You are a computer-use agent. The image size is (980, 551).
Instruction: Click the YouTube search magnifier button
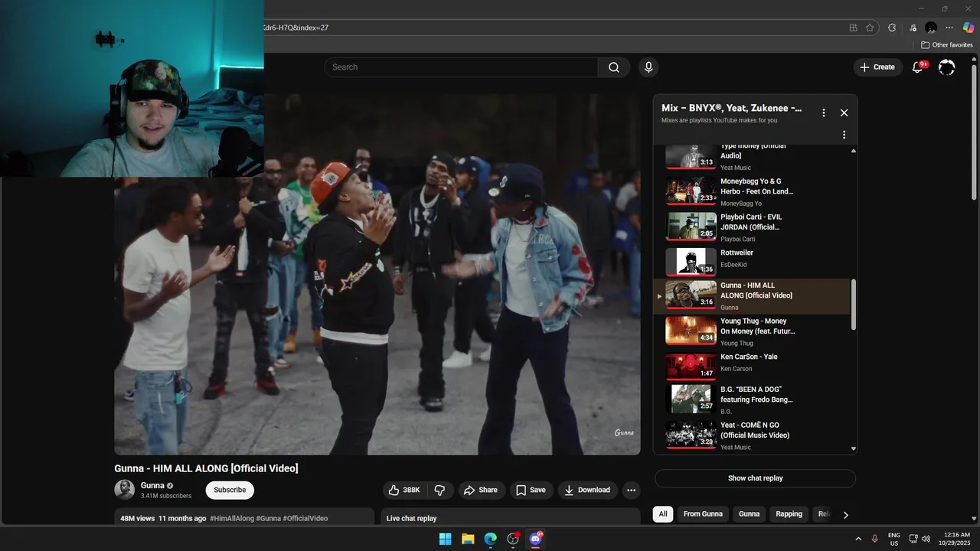tap(614, 67)
